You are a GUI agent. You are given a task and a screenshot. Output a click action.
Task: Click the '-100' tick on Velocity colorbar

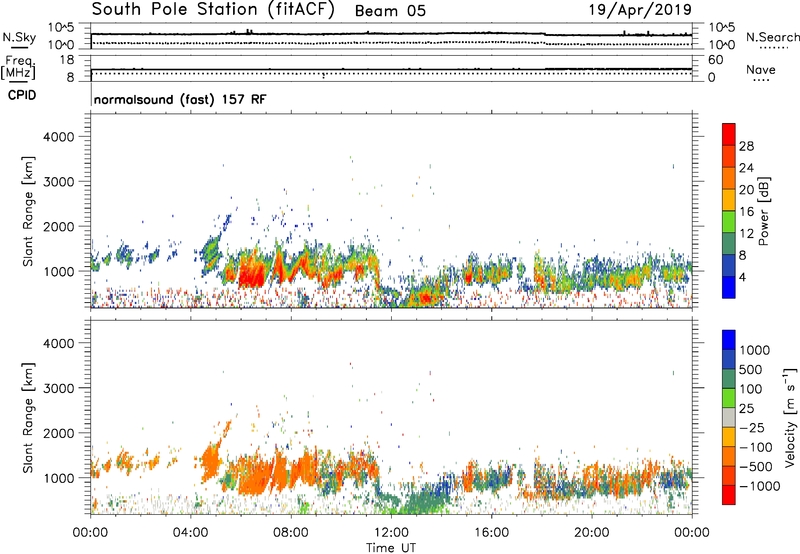[x=758, y=447]
